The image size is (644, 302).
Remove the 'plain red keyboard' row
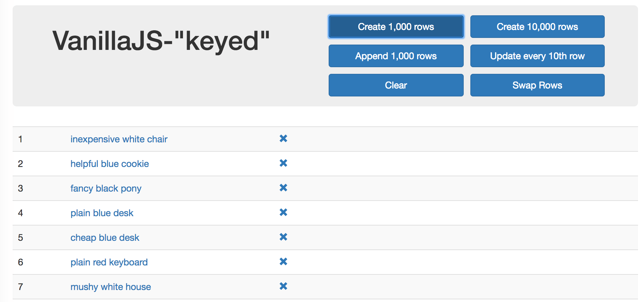coord(283,262)
